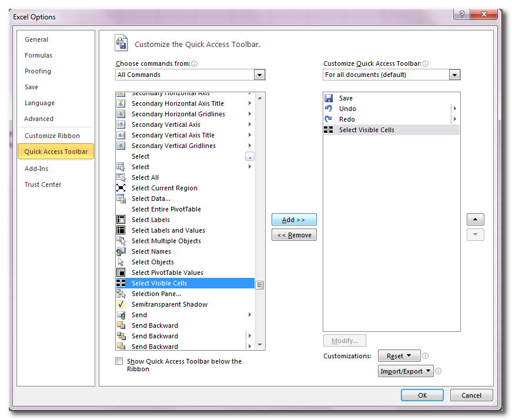Enable Show Quick Access Toolbar below the Ribbon
Screen dimensions: 512x420
click(119, 361)
